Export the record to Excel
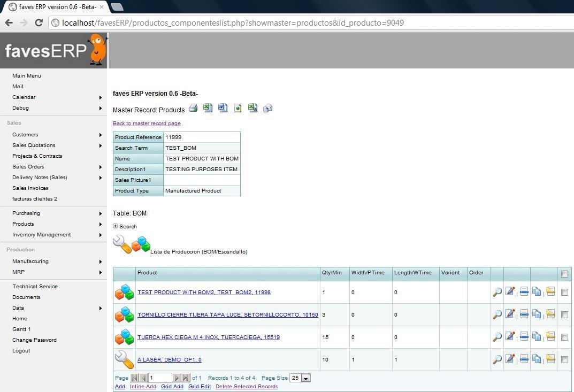Screen dimensions: 574x392 point(208,107)
